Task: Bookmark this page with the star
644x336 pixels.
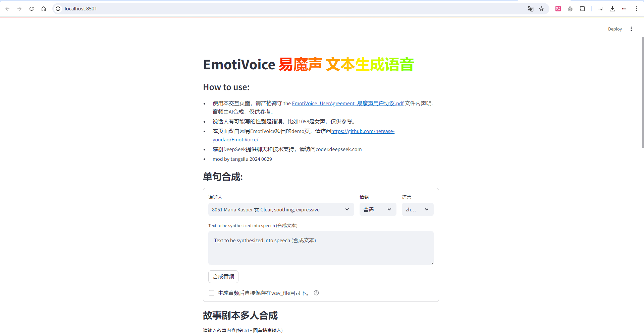Action: pyautogui.click(x=541, y=9)
